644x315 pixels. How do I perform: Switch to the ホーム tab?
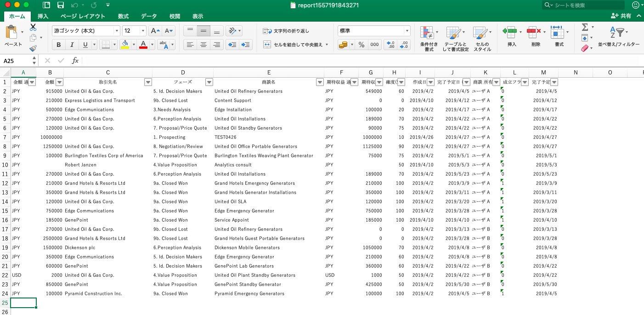[17, 16]
